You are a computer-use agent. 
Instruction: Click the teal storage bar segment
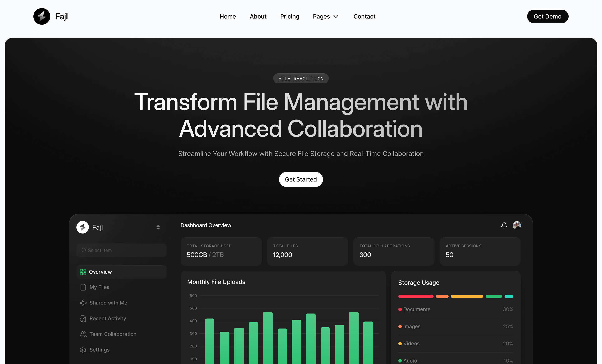509,296
